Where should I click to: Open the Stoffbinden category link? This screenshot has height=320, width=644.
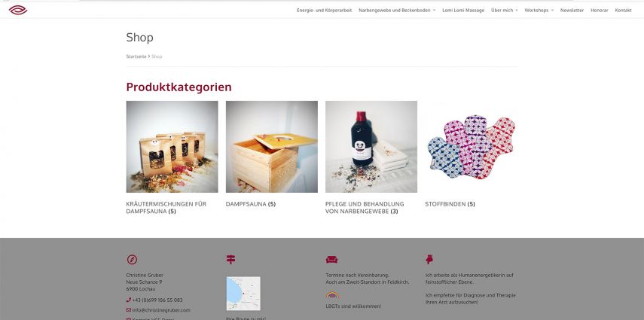point(450,204)
